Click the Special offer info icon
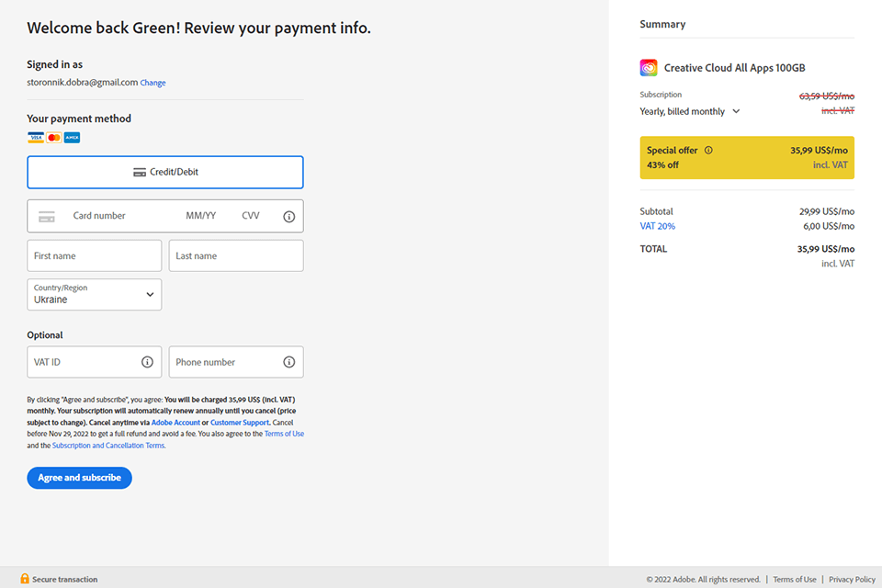The height and width of the screenshot is (588, 882). coord(708,151)
